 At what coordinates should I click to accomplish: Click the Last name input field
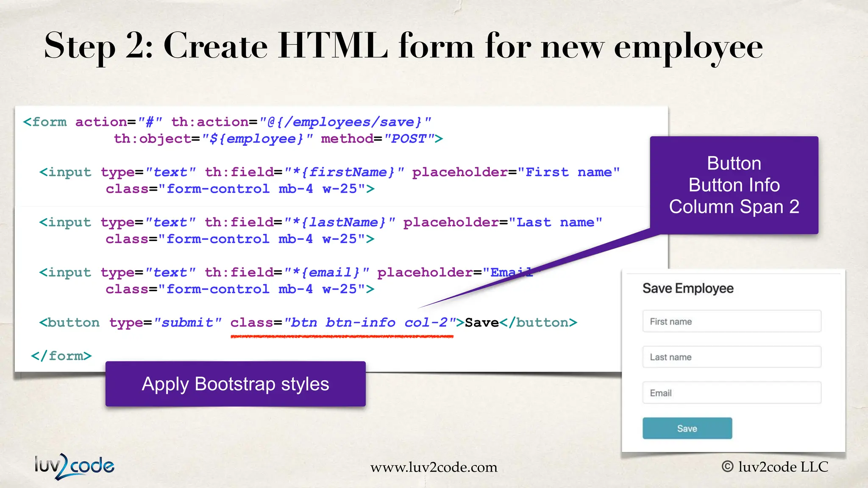732,357
